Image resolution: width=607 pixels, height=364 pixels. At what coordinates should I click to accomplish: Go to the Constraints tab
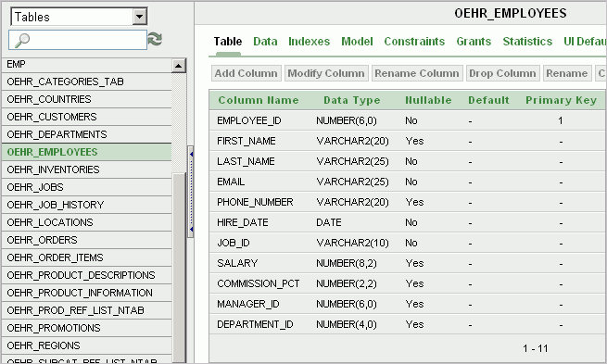(x=414, y=42)
